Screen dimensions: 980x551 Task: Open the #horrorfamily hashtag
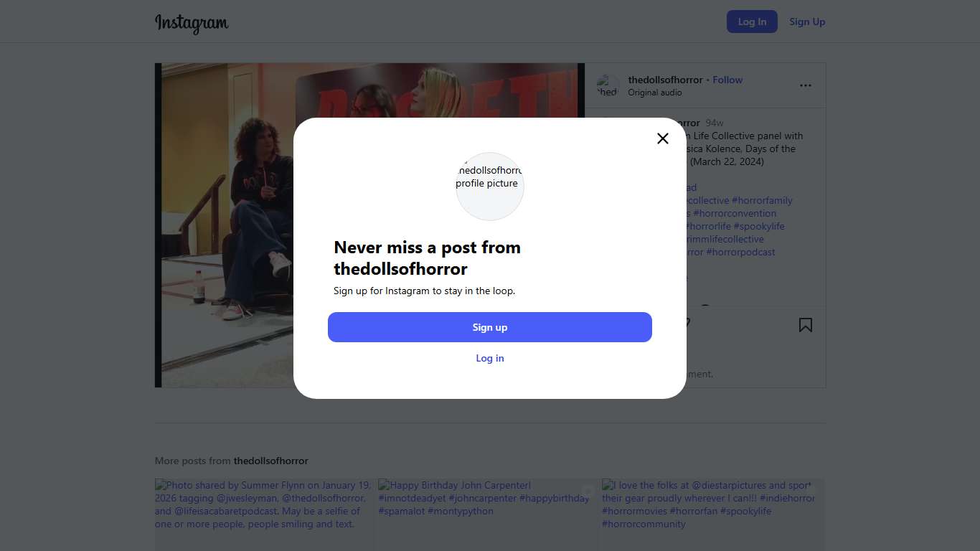point(762,200)
